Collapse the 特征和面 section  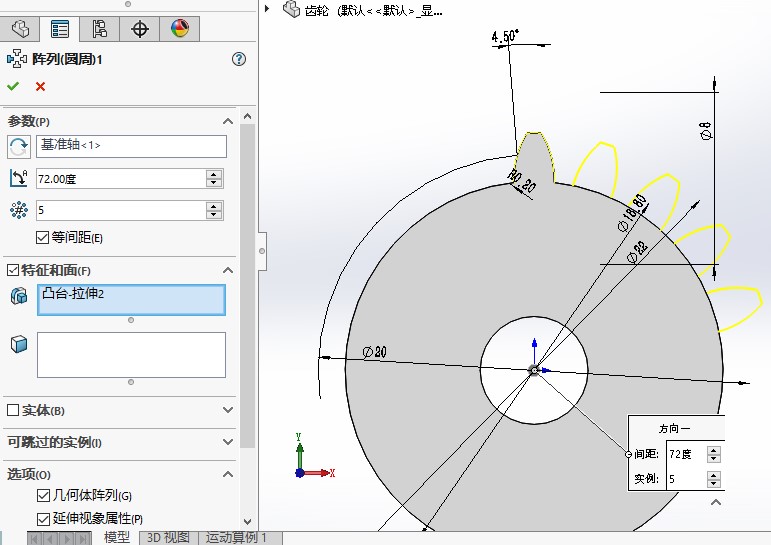[x=228, y=270]
